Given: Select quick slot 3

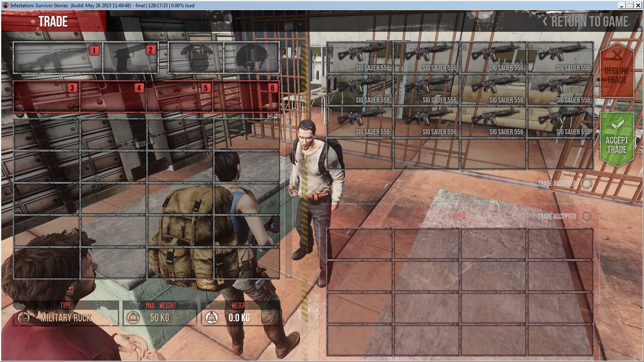Looking at the screenshot, I should tap(46, 97).
